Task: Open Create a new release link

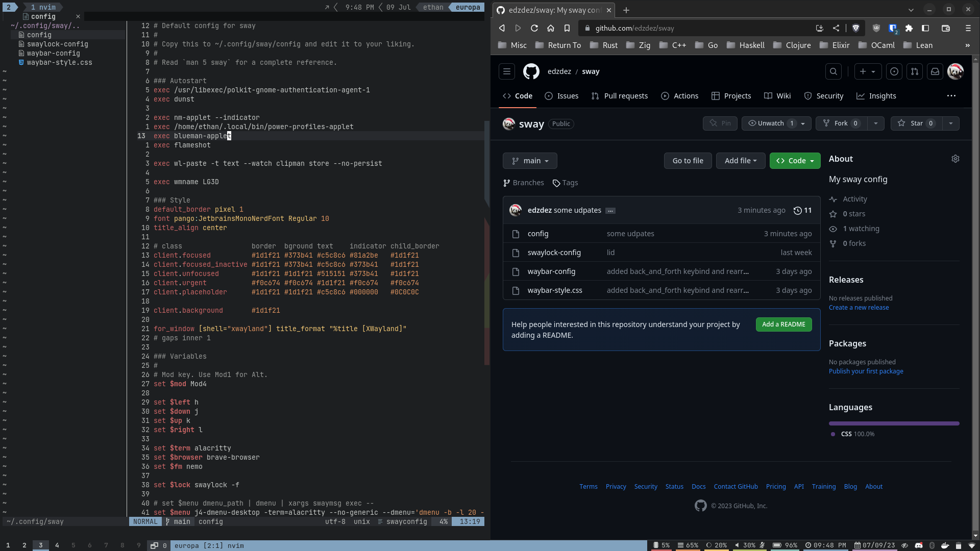Action: 859,308
